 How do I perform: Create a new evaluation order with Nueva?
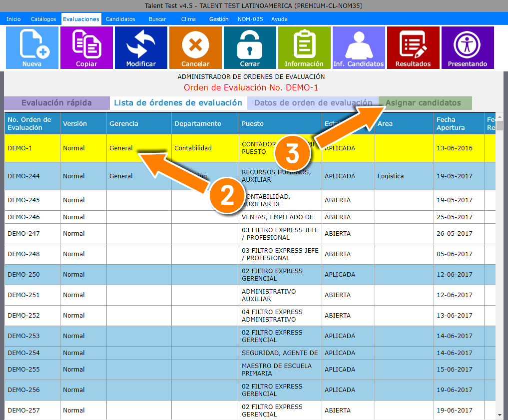pyautogui.click(x=32, y=47)
